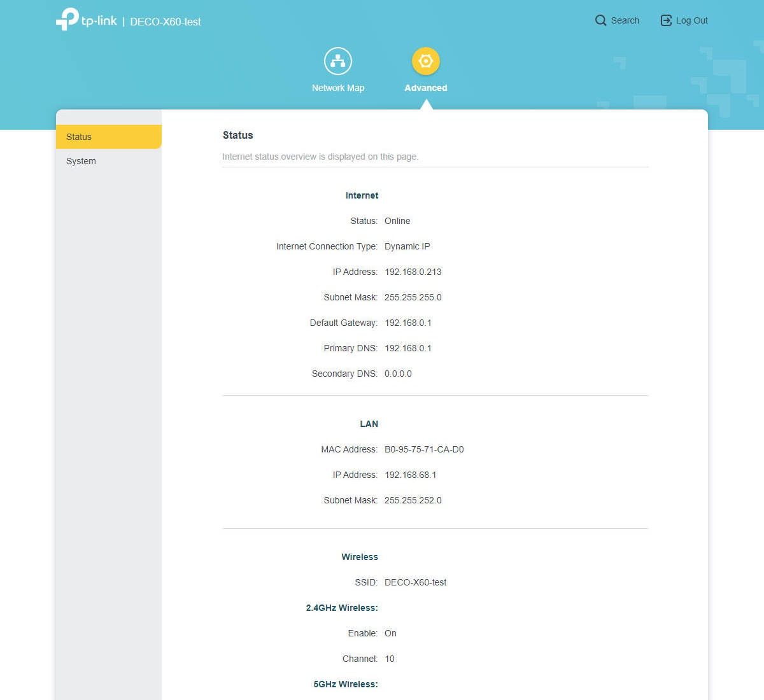Select the Advanced tab label

point(426,88)
